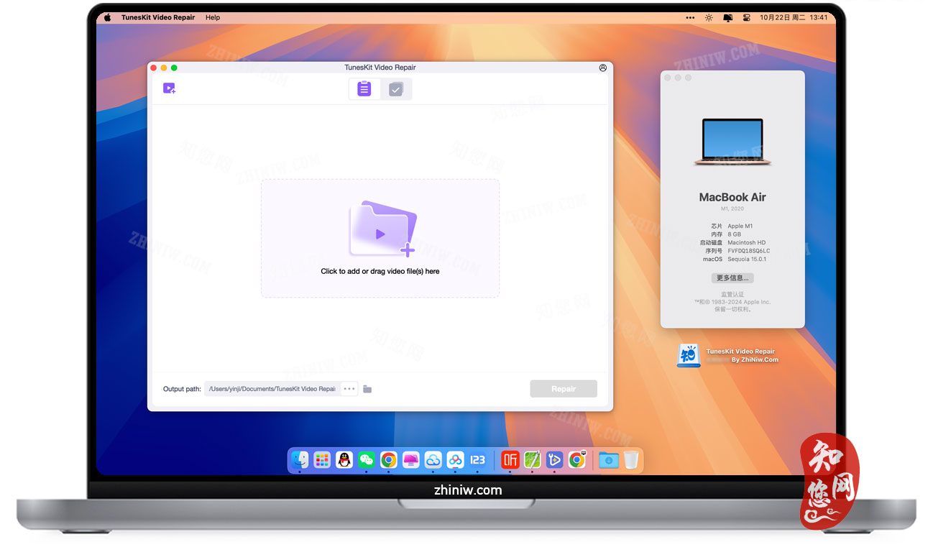Open the 123 cloud app in dock
933x560 pixels.
tap(477, 460)
